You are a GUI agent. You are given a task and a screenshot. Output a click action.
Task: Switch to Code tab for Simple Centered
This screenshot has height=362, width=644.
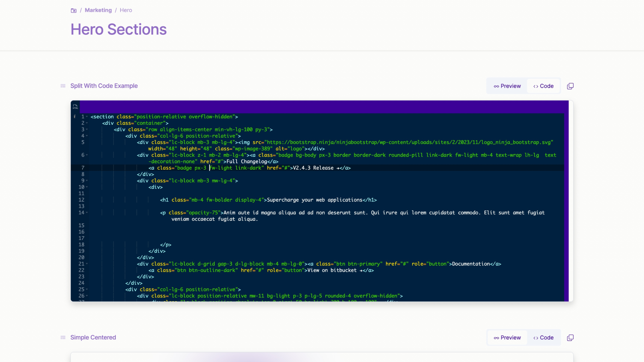(543, 338)
